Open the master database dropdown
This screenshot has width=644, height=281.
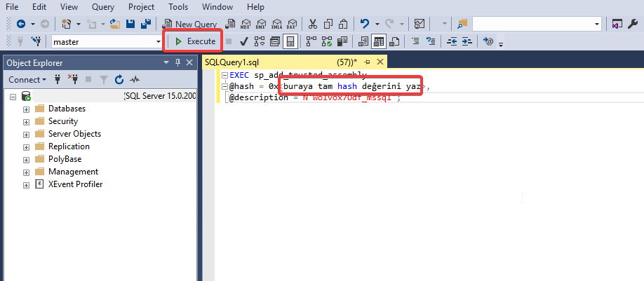click(x=159, y=42)
